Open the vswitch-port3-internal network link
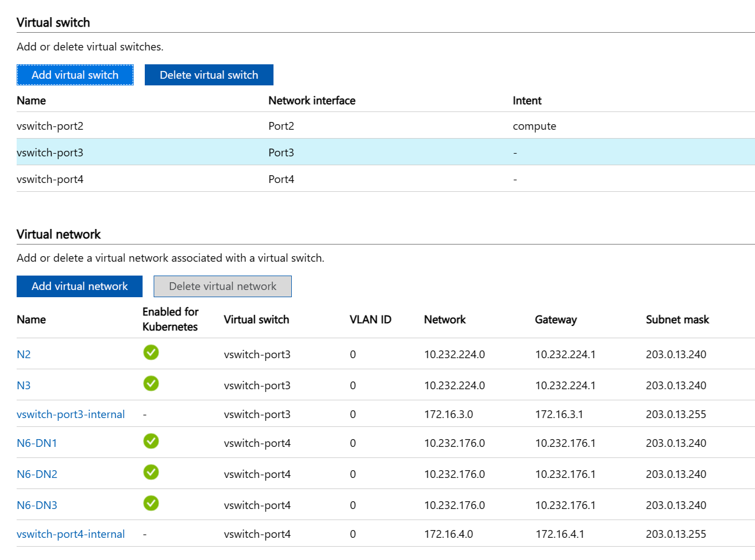Viewport: 755px width, 560px height. [70, 414]
